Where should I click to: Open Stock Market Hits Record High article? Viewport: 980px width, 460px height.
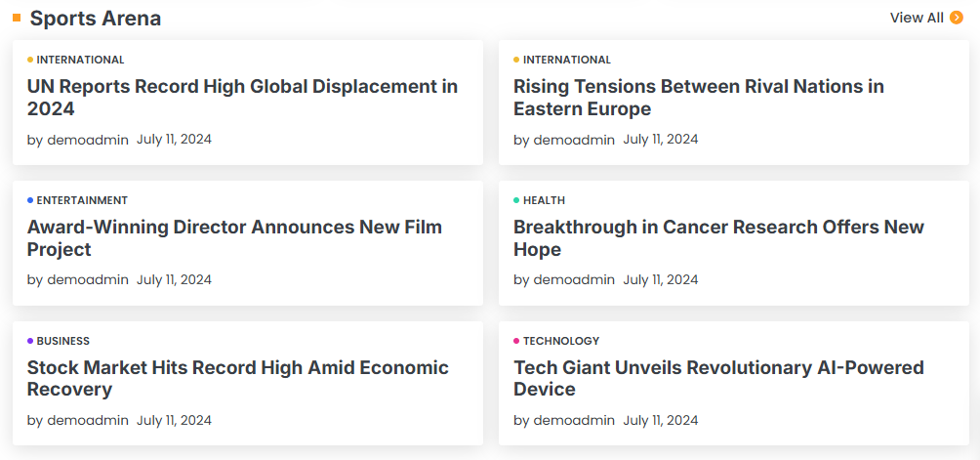coord(237,378)
